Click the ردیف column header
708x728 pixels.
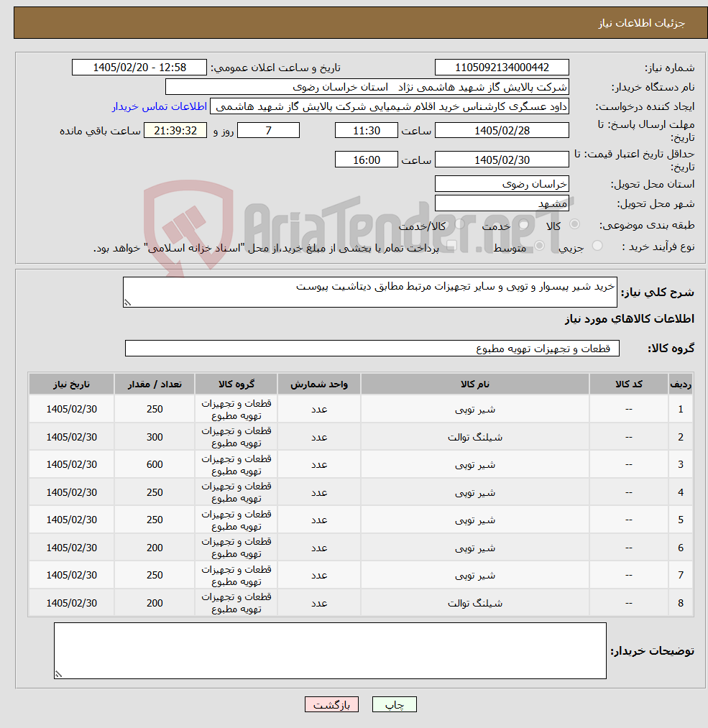681,384
